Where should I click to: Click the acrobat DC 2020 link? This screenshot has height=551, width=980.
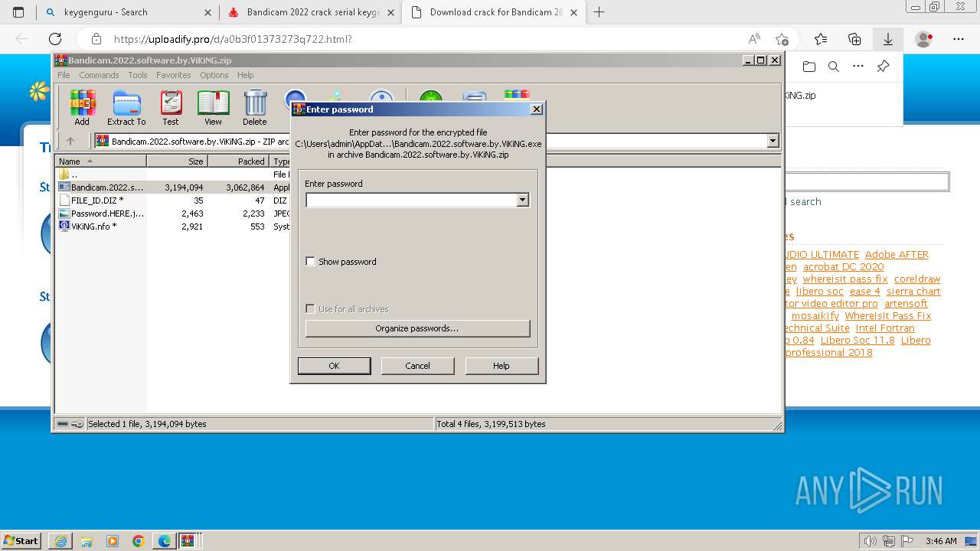844,267
